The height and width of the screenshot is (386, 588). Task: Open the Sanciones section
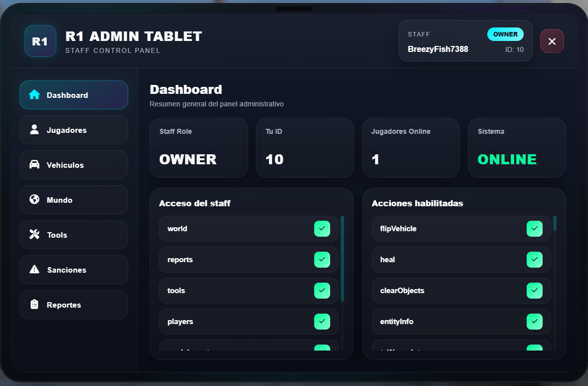point(74,270)
